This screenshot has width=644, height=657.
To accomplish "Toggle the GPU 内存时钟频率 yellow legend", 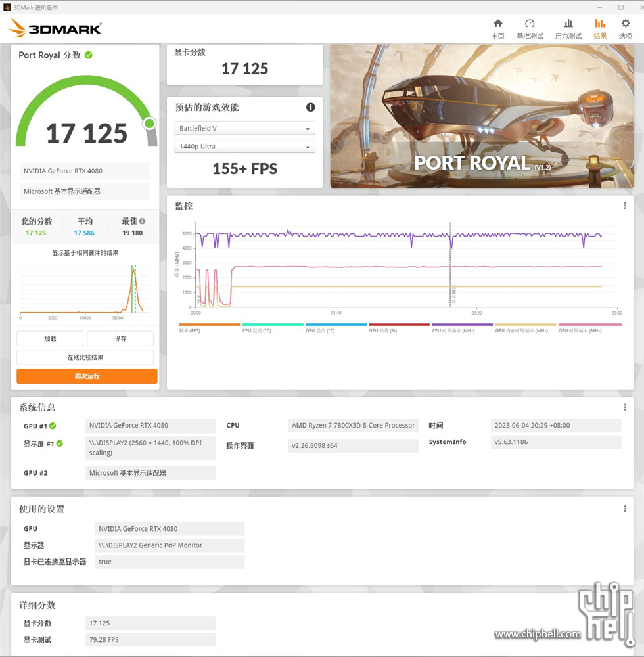I will 526,328.
